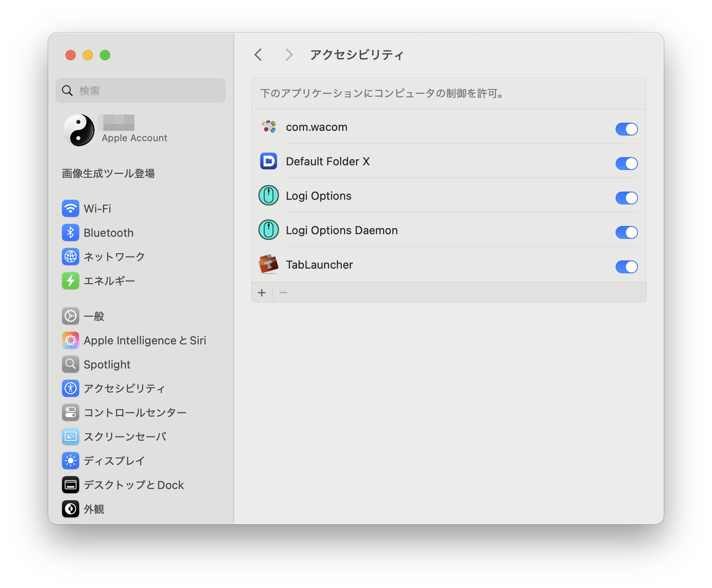
Task: Click the Spotlight magnifier icon
Action: (x=71, y=365)
